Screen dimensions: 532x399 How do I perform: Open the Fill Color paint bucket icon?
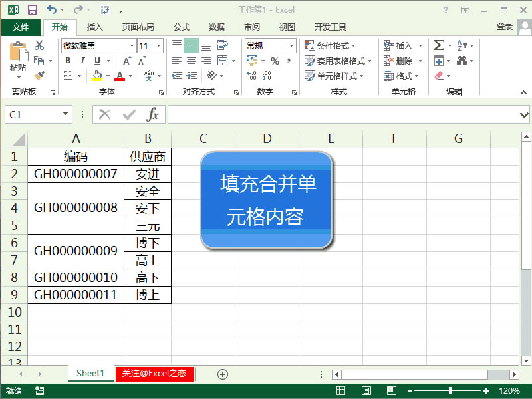[98, 75]
